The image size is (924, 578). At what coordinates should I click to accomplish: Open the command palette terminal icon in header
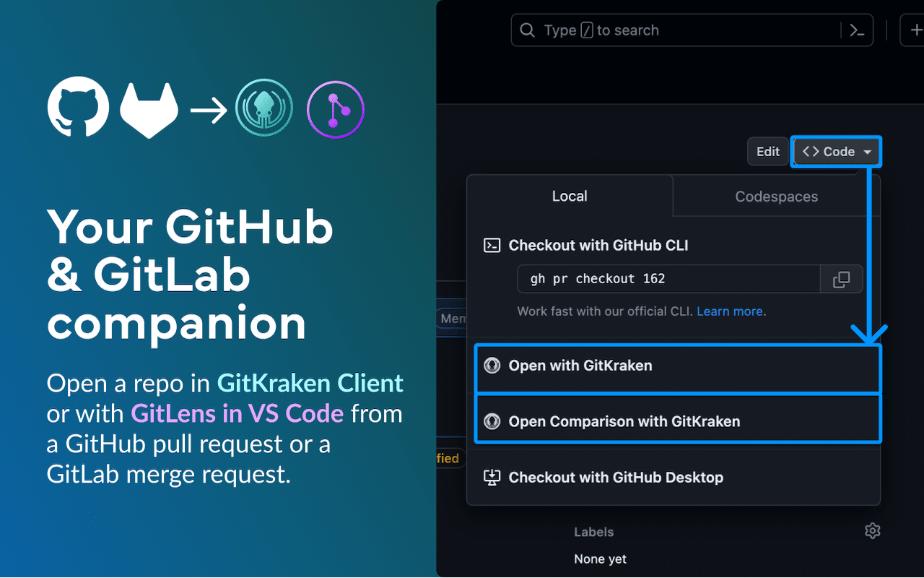coord(857,30)
